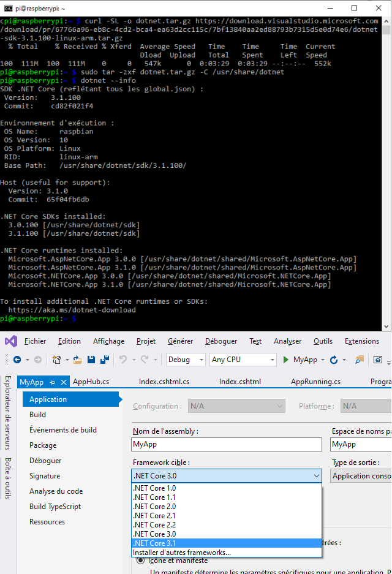The height and width of the screenshot is (574, 392).
Task: Open the Debug configuration dropdown
Action: coord(186,360)
